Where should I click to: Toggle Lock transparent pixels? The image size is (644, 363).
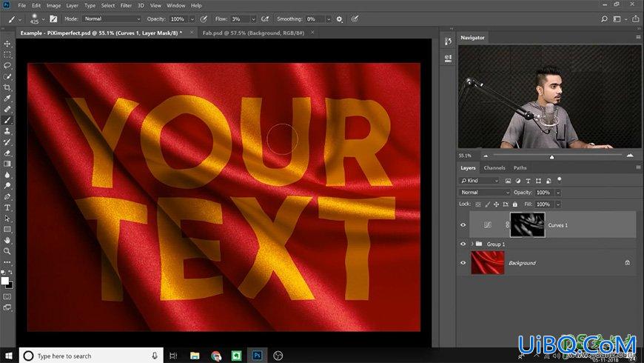(x=478, y=204)
